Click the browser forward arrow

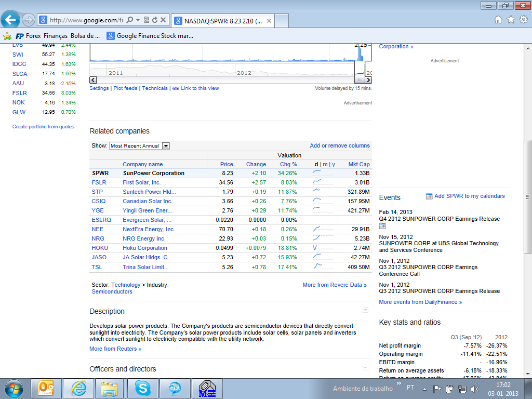(28, 20)
